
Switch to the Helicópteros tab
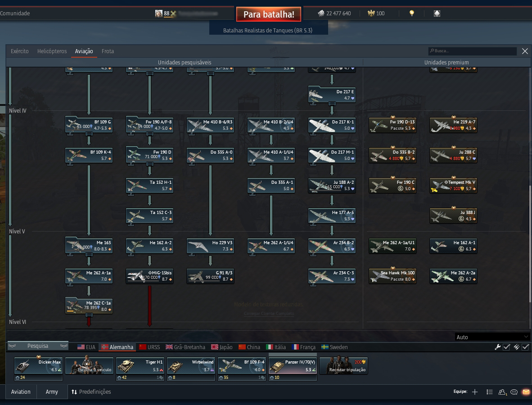[52, 51]
